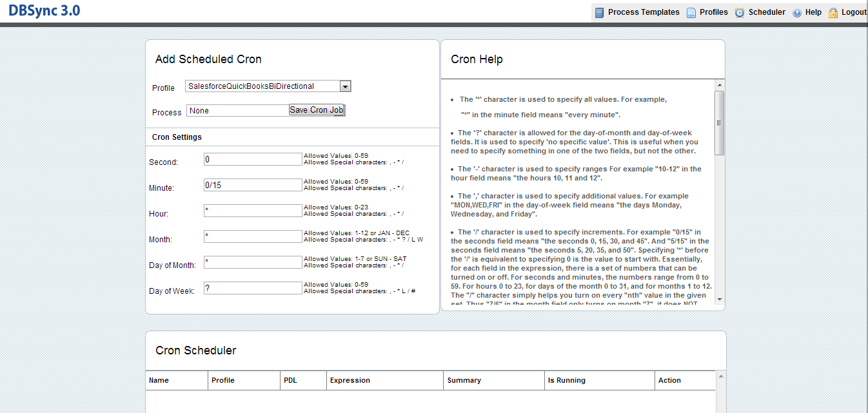Click the Logout link text
868x413 pixels.
(x=853, y=12)
